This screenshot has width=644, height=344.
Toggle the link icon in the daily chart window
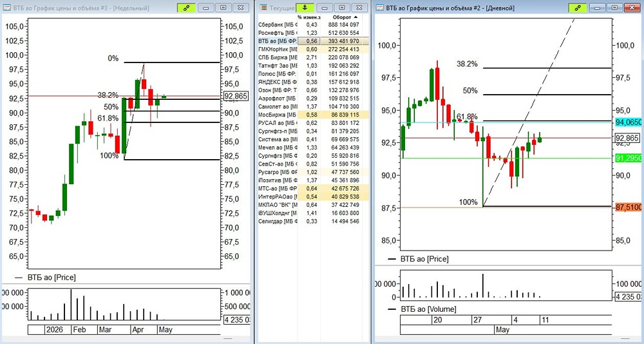tap(578, 8)
